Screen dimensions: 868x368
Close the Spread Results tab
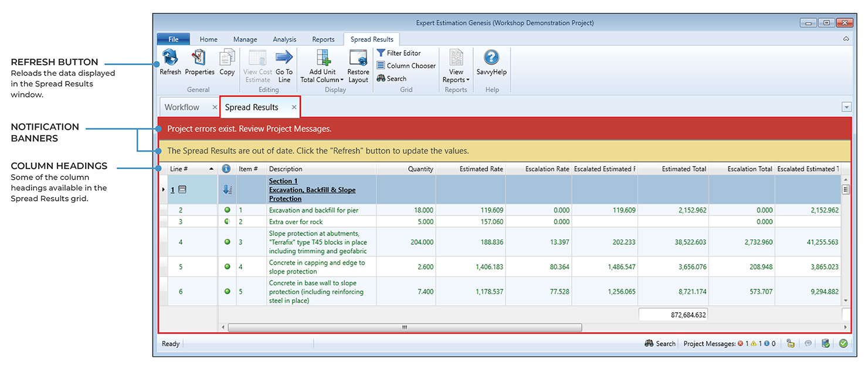[x=294, y=107]
